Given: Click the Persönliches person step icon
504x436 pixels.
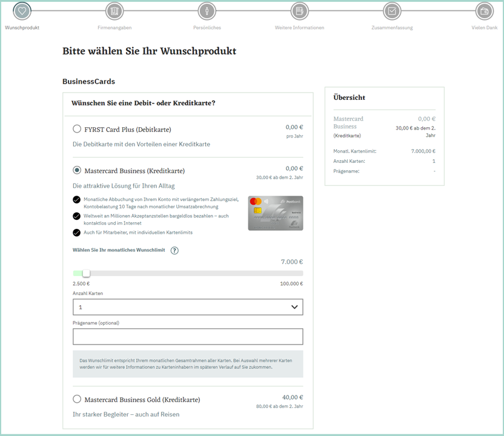Looking at the screenshot, I should [207, 11].
